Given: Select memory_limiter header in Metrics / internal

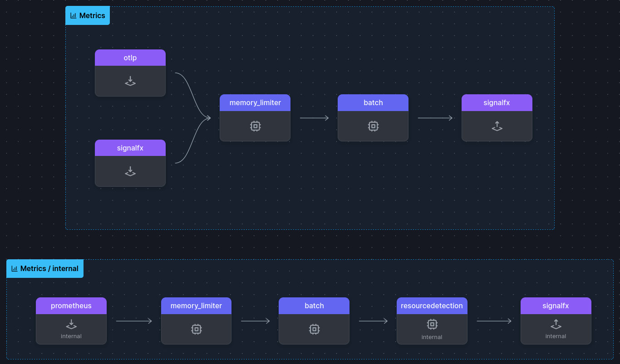Looking at the screenshot, I should [x=196, y=306].
